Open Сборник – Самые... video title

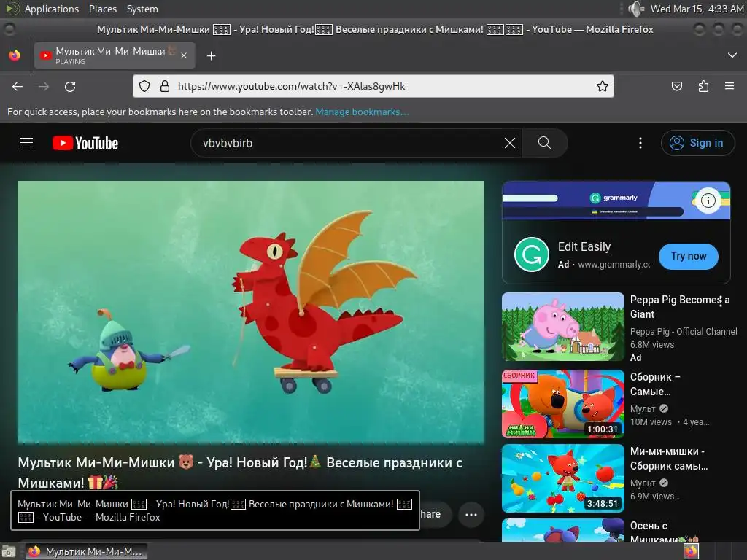click(655, 384)
